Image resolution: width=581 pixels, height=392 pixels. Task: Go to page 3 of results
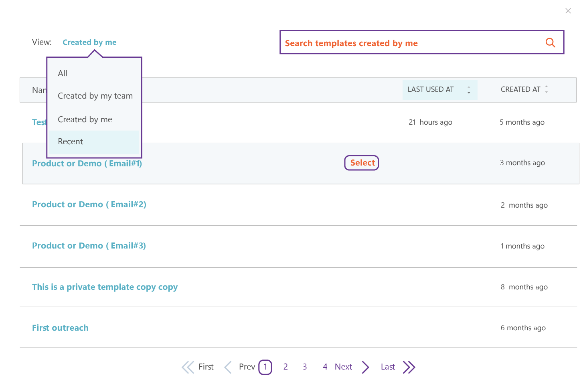[x=305, y=367]
